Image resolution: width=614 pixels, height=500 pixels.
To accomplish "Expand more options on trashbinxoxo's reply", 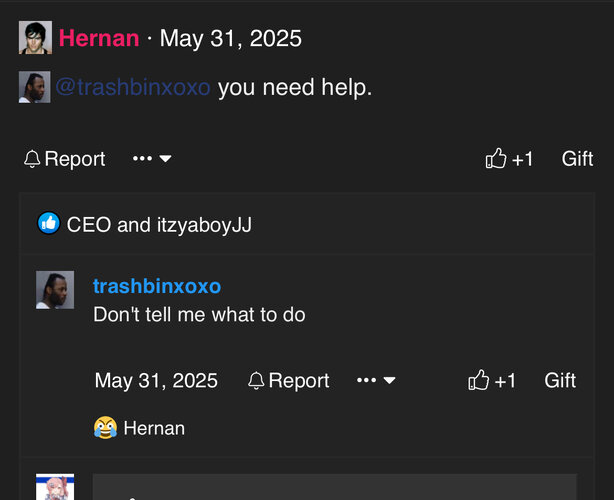I will tap(376, 381).
